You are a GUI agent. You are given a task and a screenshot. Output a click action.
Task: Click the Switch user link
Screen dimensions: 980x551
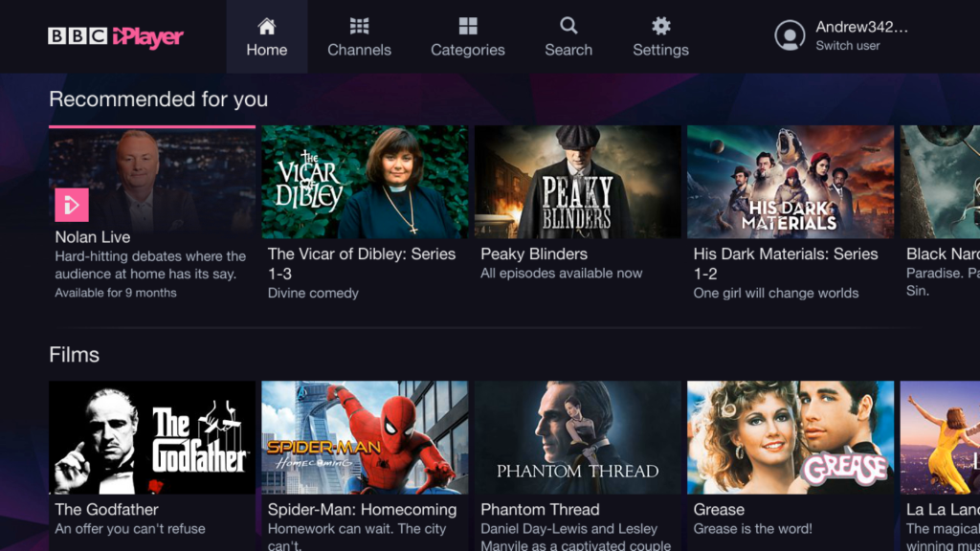coord(847,46)
